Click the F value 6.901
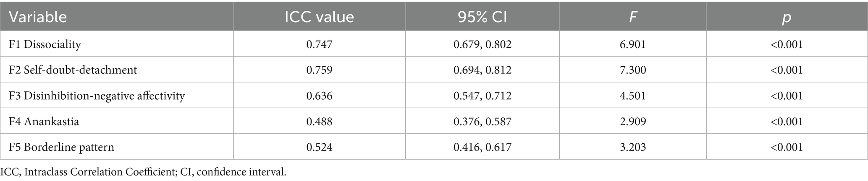The image size is (868, 181). 632,44
